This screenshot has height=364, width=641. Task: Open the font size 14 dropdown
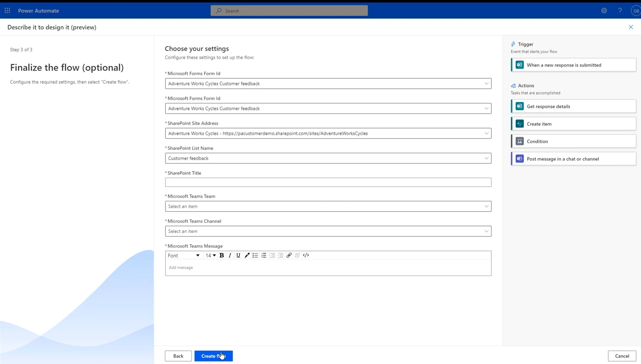[x=210, y=256]
